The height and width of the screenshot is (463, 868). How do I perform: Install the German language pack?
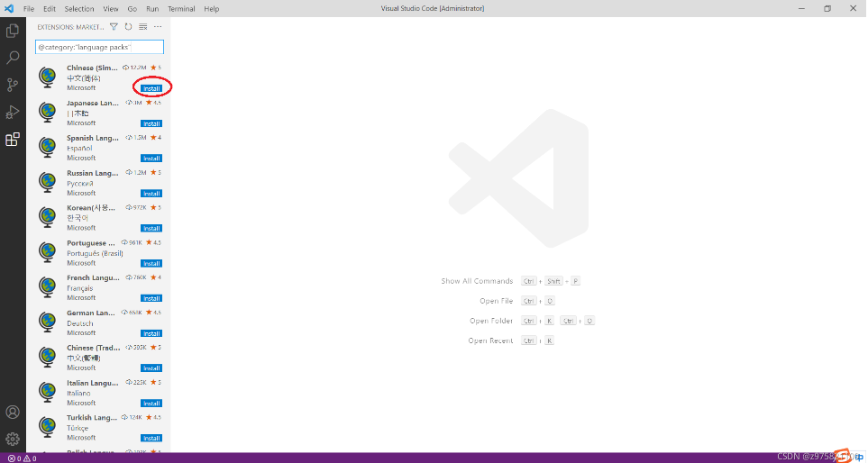point(151,333)
